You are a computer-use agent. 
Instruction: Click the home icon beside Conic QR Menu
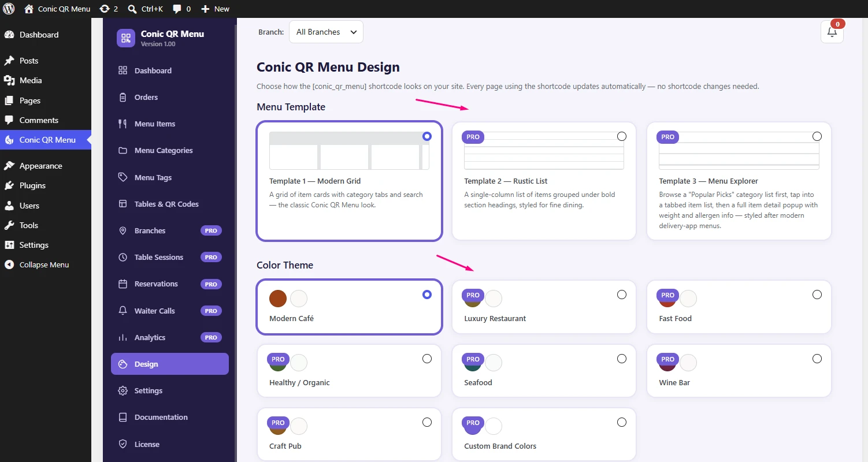29,9
